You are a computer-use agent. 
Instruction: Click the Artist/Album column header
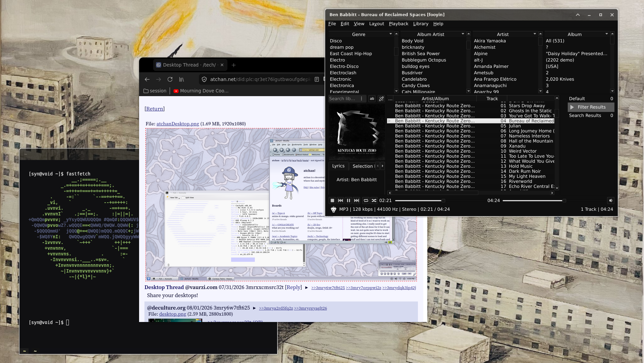coord(435,99)
